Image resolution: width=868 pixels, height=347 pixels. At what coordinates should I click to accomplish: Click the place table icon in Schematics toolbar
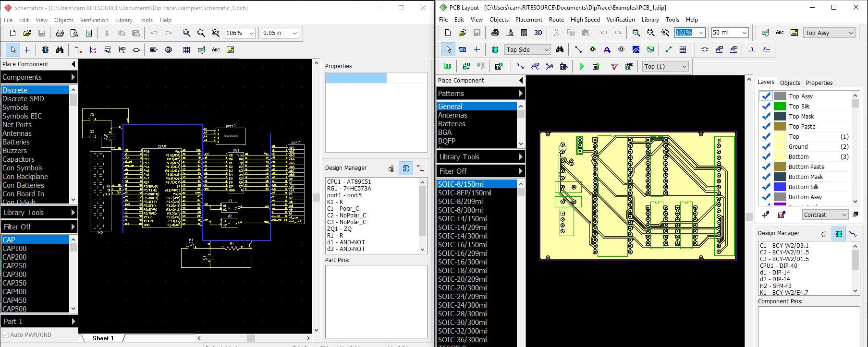(x=186, y=50)
